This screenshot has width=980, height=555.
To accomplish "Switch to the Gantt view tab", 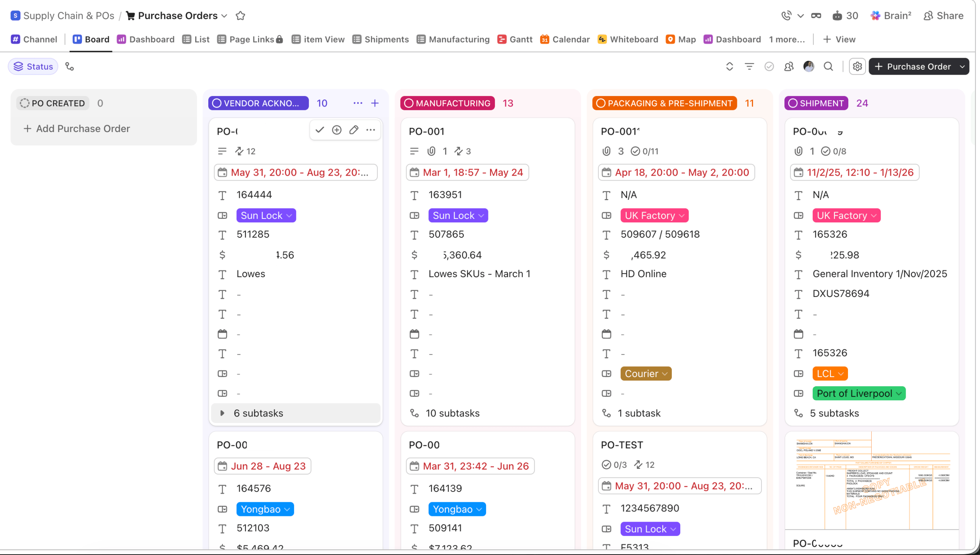I will tap(515, 39).
